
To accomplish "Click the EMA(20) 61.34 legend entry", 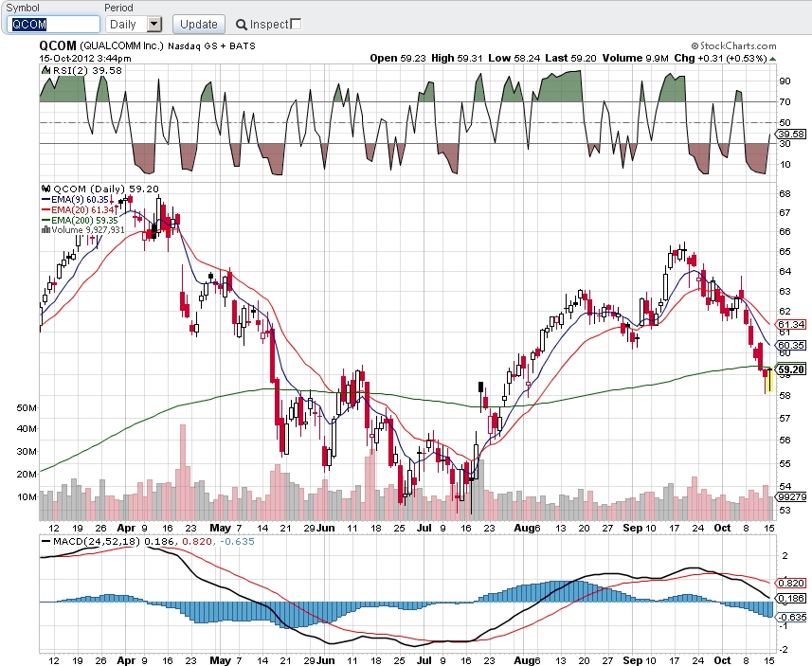I will (78, 209).
